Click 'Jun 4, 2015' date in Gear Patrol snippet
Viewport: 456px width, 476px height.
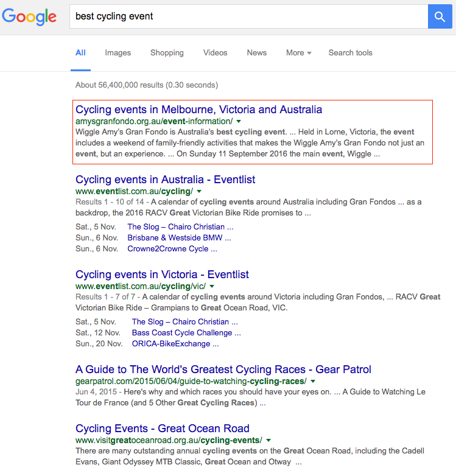coord(96,392)
